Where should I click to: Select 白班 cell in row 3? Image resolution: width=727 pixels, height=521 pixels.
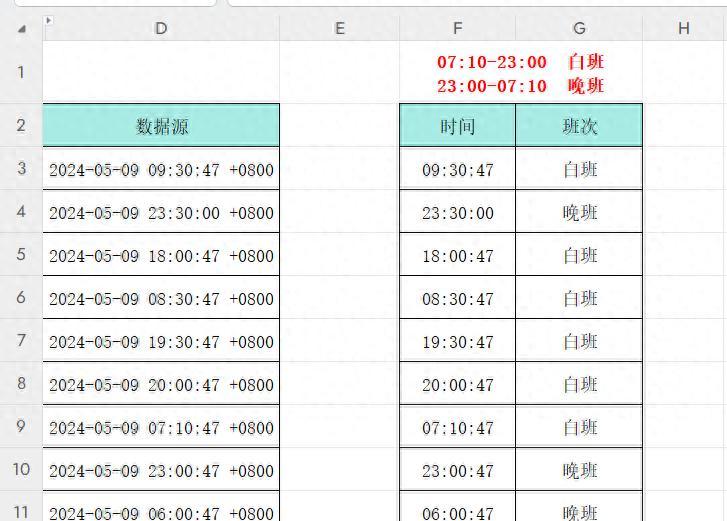tap(579, 168)
